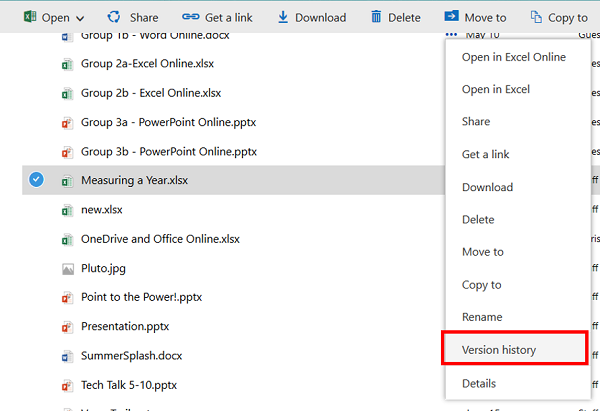Select Get a link in the context menu
This screenshot has width=600, height=411.
point(485,154)
